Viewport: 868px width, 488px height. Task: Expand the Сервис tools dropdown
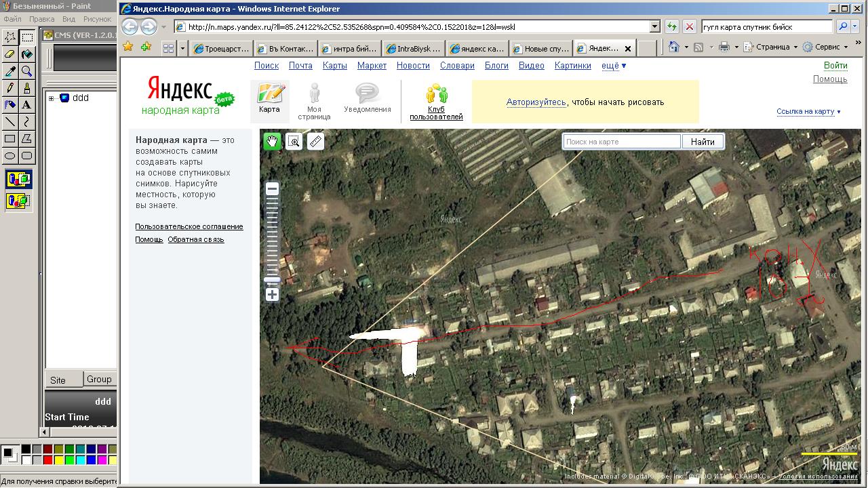pos(846,47)
